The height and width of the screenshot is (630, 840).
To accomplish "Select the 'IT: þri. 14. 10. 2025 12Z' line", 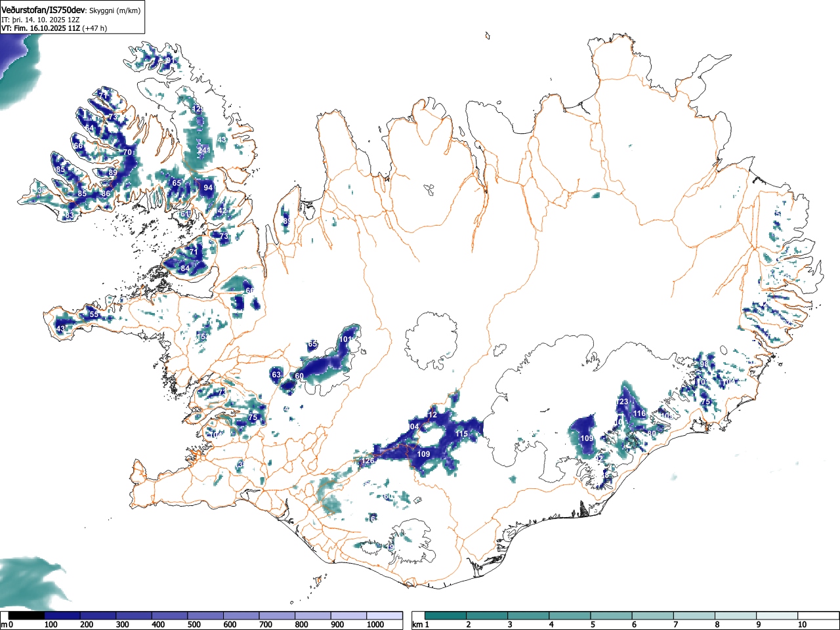I will [x=41, y=20].
